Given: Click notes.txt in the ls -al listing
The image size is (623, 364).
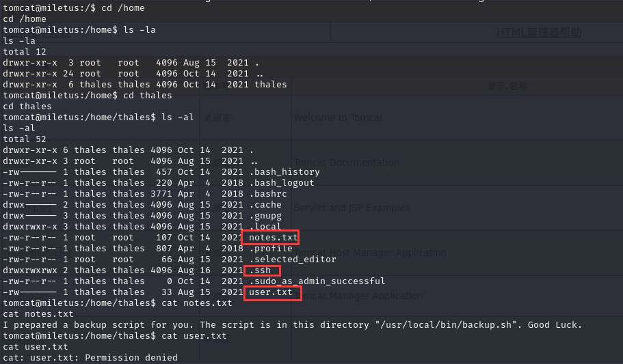Looking at the screenshot, I should click(273, 238).
